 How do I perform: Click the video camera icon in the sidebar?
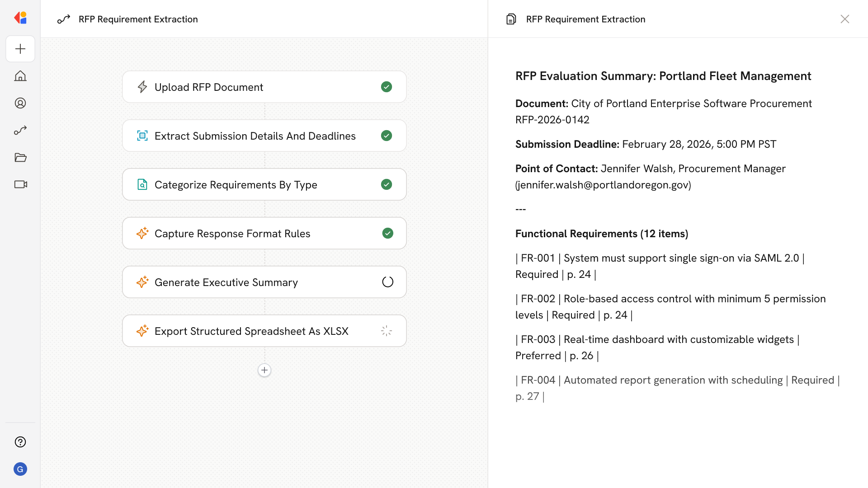20,184
